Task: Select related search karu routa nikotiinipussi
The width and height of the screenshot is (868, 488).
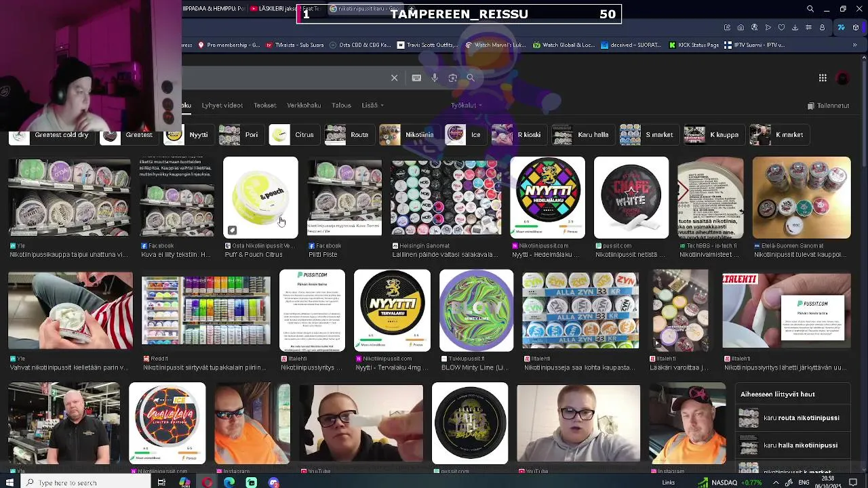Action: [793, 418]
